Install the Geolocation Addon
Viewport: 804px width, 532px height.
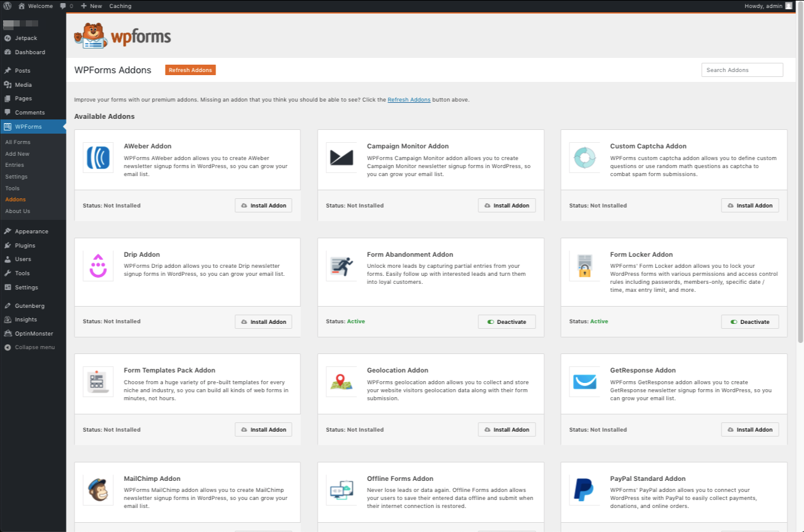tap(507, 430)
